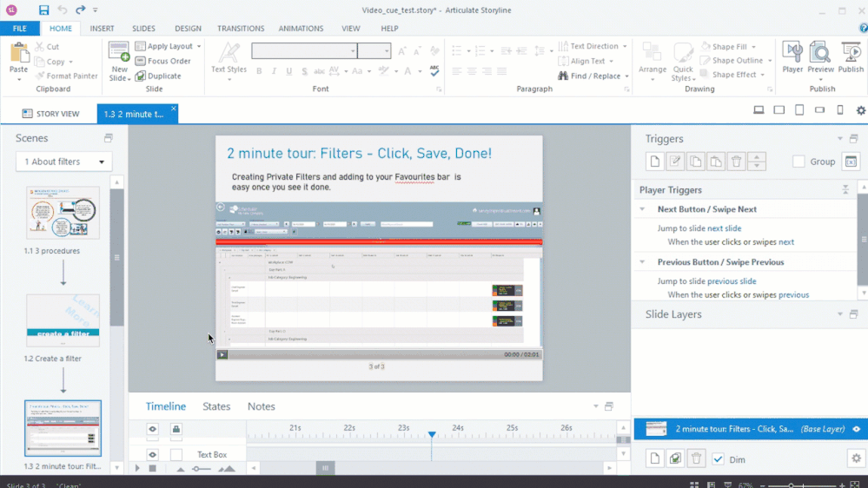Image resolution: width=868 pixels, height=488 pixels.
Task: Toggle the Text Box lock box
Action: (176, 454)
